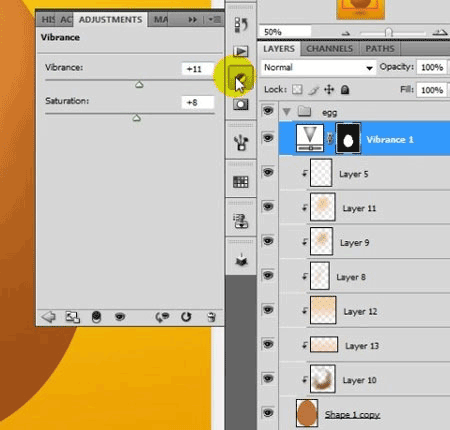Image resolution: width=450 pixels, height=430 pixels.
Task: Open the Tool Presets dock icon
Action: pyautogui.click(x=241, y=143)
